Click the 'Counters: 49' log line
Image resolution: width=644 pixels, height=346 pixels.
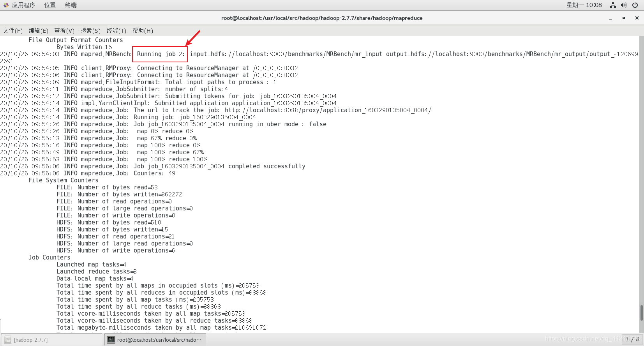coord(88,173)
